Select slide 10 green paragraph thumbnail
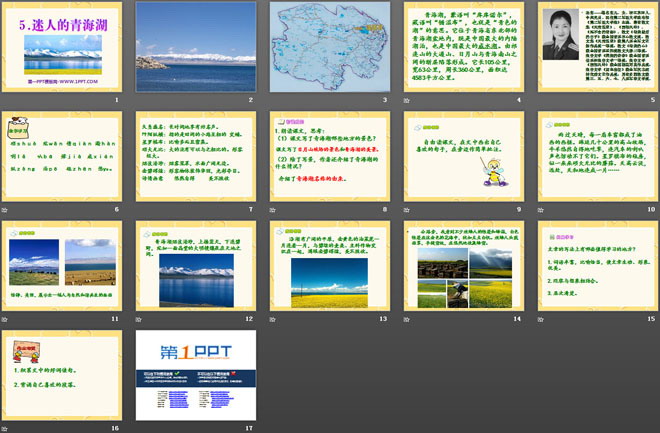The image size is (660, 433). [x=598, y=157]
